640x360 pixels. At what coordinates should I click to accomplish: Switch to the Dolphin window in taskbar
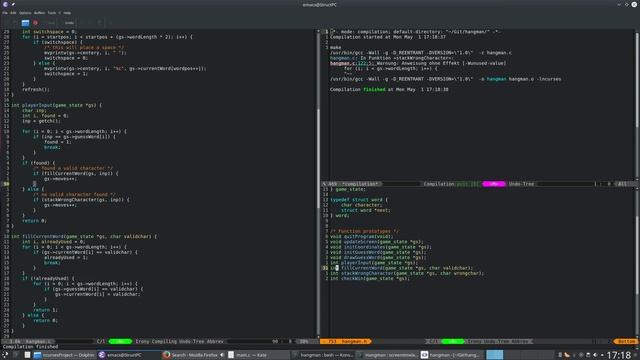(64, 355)
